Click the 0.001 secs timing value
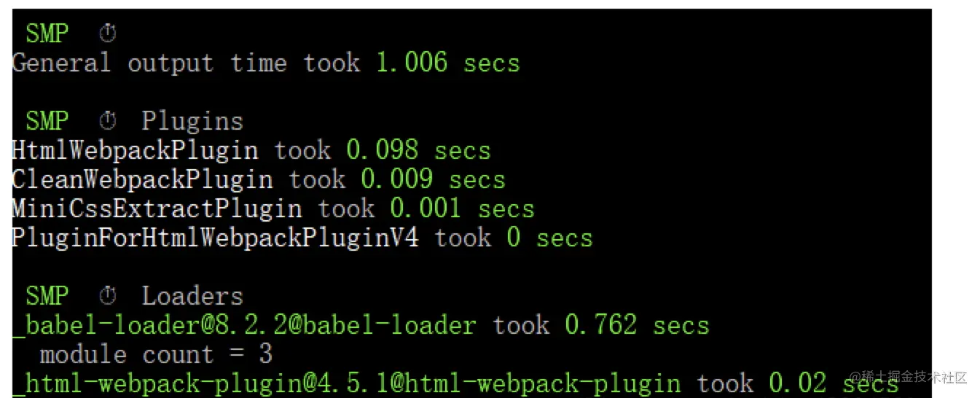This screenshot has height=398, width=980. (x=463, y=208)
